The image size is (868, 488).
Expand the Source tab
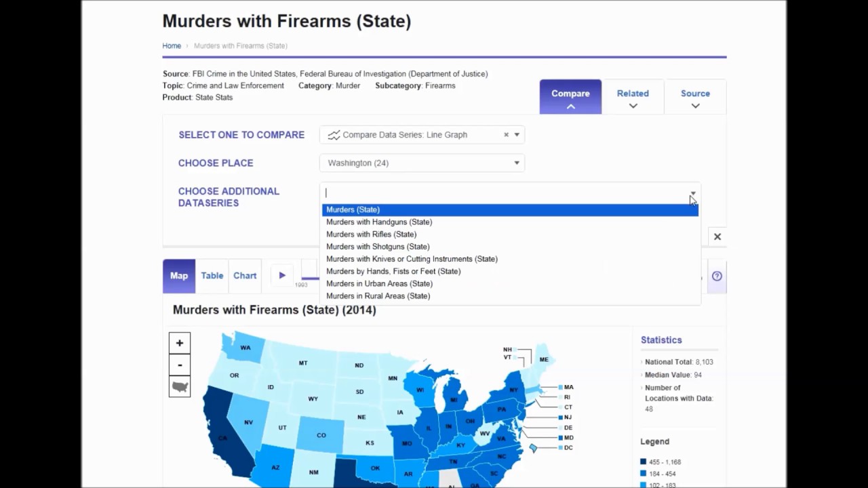[695, 97]
